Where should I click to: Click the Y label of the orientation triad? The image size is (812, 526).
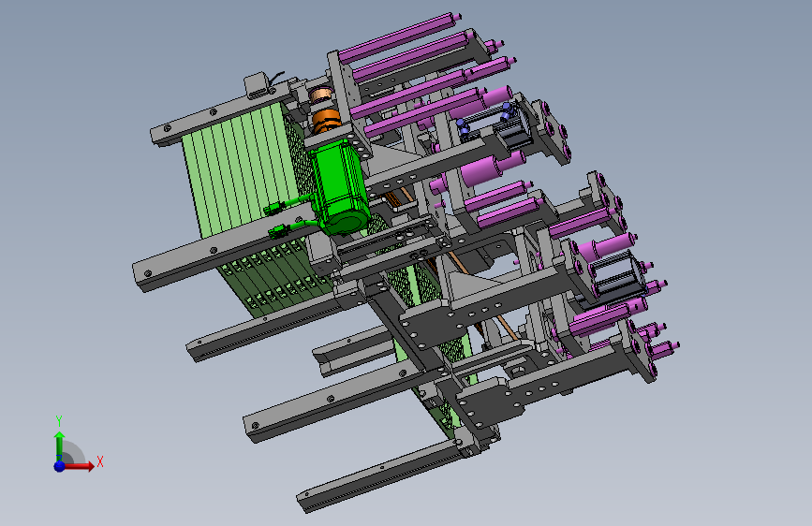59,421
